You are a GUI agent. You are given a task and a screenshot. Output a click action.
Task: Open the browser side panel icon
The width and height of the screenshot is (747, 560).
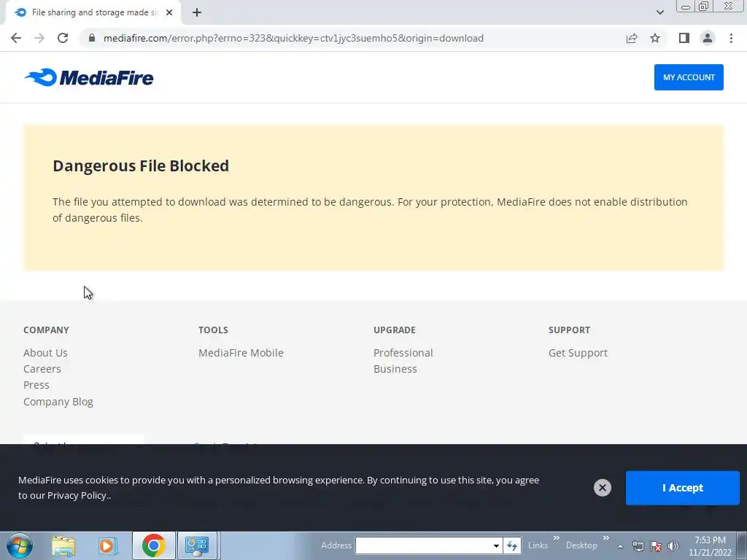[x=684, y=38]
